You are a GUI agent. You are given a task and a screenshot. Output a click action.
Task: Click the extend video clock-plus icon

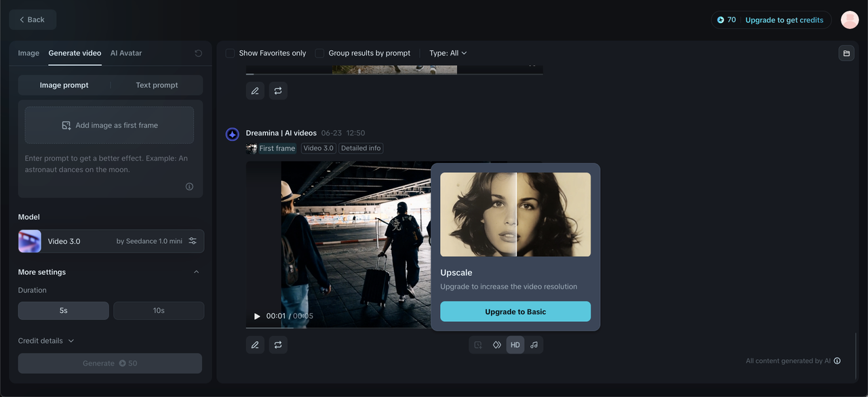[478, 345]
